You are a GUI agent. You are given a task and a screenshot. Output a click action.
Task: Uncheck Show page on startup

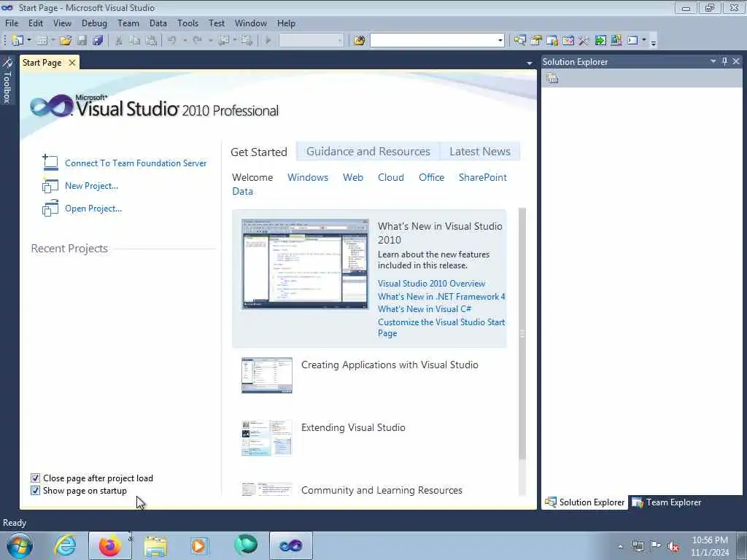[35, 491]
